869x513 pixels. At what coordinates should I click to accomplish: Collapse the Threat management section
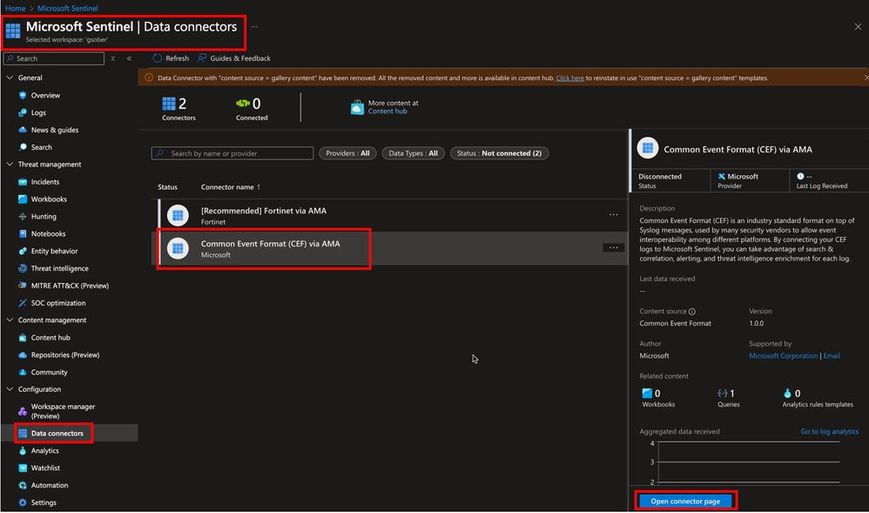point(9,164)
